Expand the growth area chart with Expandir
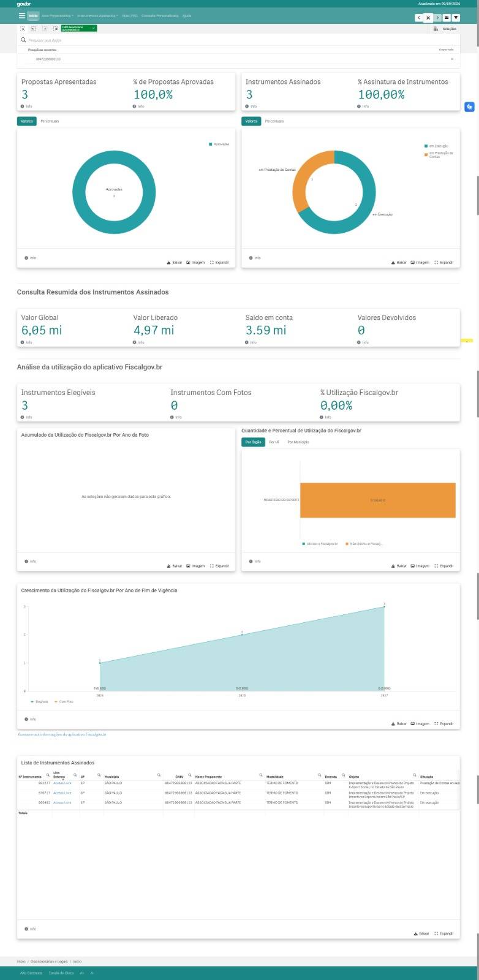 click(444, 723)
